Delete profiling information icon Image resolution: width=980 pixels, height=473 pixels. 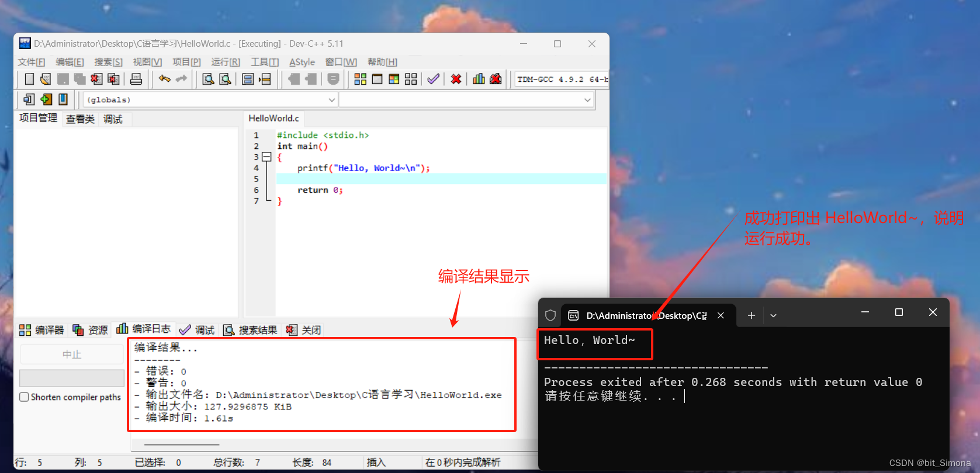(496, 79)
